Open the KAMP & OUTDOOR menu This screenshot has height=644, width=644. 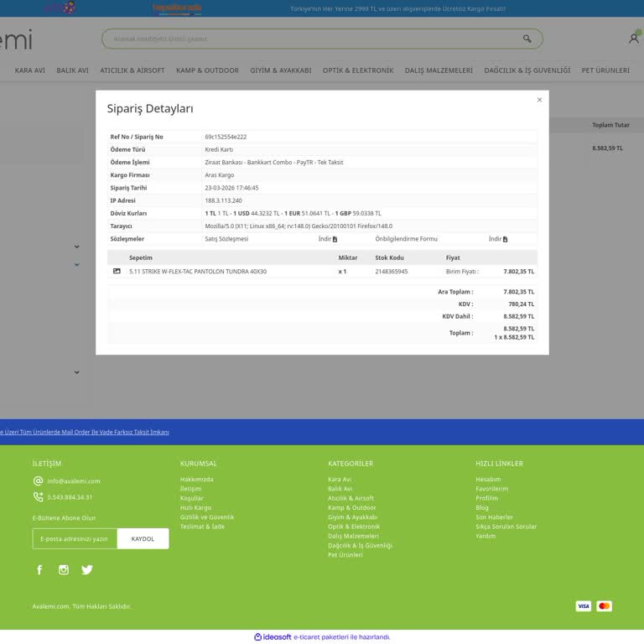click(x=207, y=70)
